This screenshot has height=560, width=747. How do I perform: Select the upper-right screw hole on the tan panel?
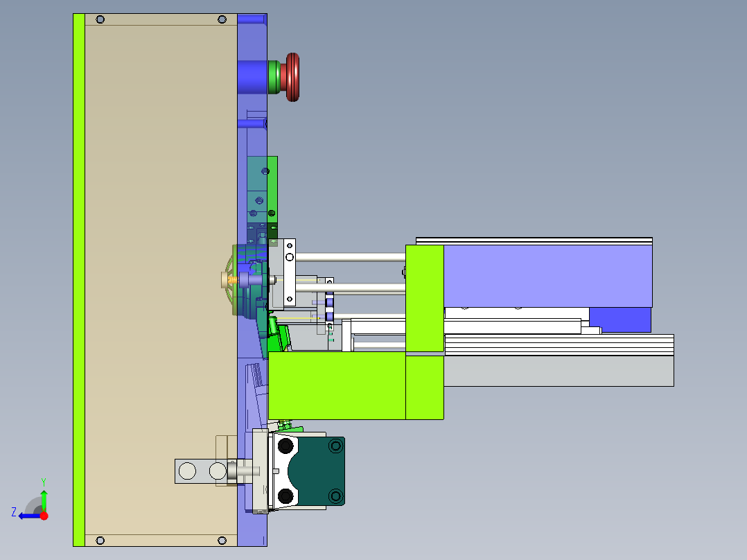pos(222,19)
